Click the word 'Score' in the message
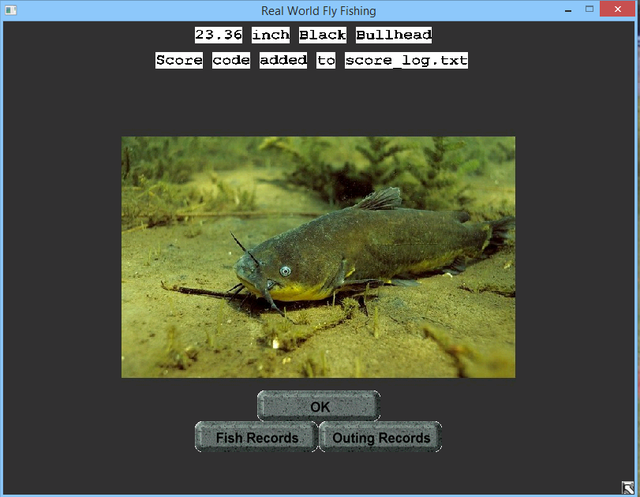The height and width of the screenshot is (497, 640). (x=179, y=60)
